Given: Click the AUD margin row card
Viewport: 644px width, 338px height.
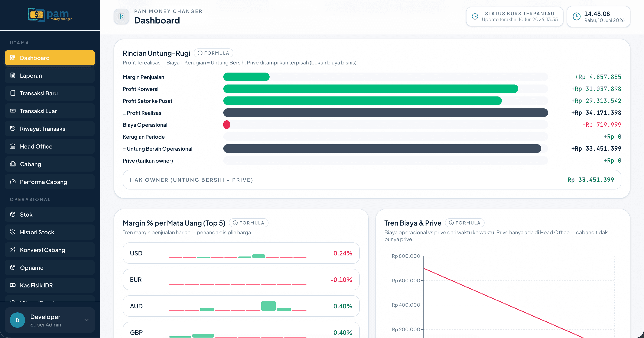Looking at the screenshot, I should click(x=241, y=306).
